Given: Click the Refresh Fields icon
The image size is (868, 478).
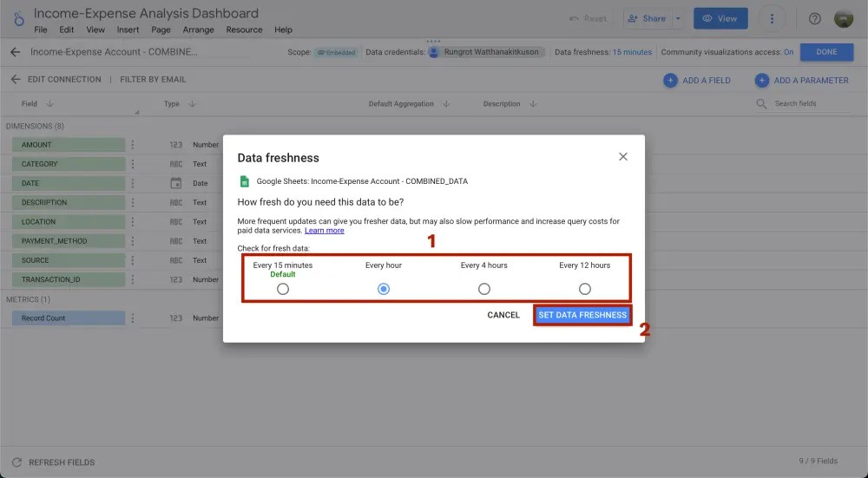Looking at the screenshot, I should tap(16, 462).
